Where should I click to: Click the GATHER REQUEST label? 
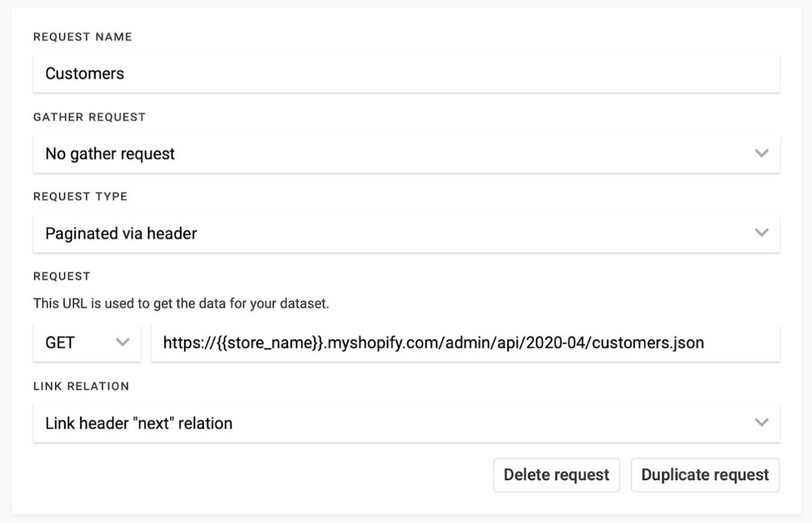tap(90, 117)
